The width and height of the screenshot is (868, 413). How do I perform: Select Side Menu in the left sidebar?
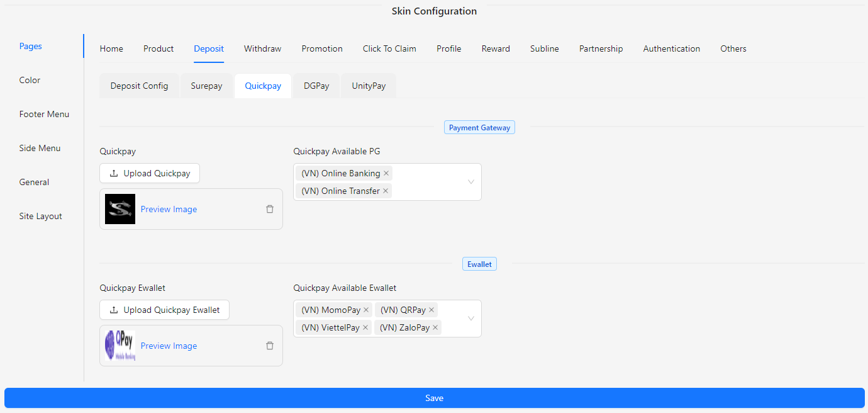[x=40, y=148]
